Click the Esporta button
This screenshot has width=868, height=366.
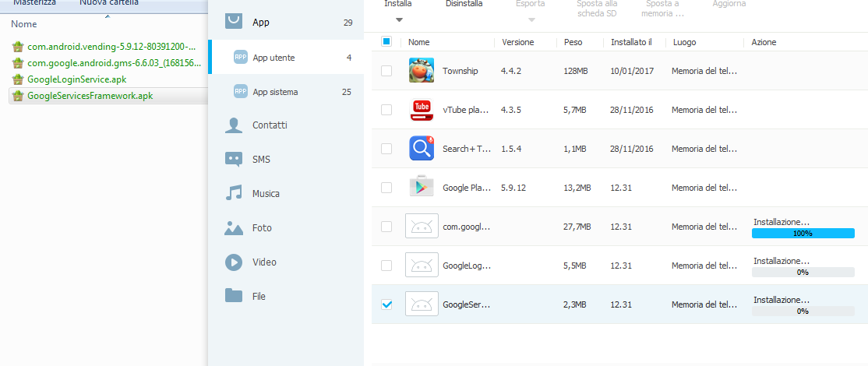pos(531,4)
